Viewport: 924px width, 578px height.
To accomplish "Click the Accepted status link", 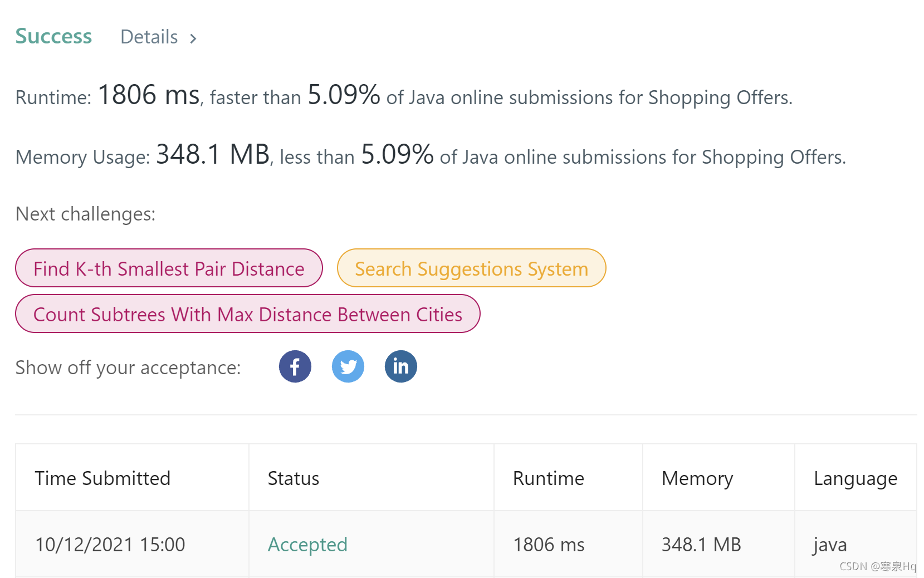I will point(307,545).
